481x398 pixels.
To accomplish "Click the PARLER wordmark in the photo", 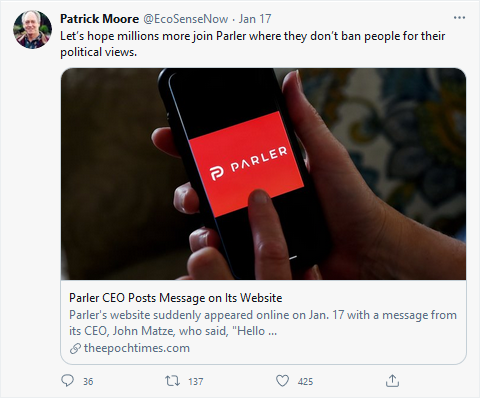I will [259, 159].
